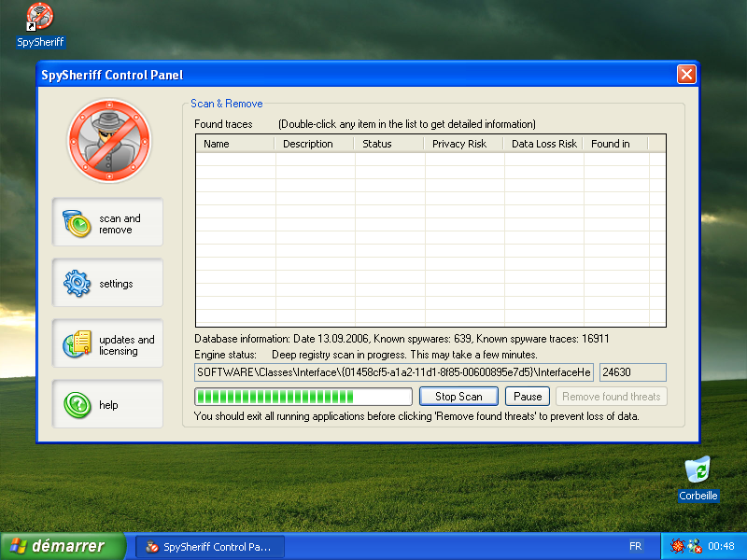Select the Corbeille recycle bin desktop icon

(x=698, y=478)
